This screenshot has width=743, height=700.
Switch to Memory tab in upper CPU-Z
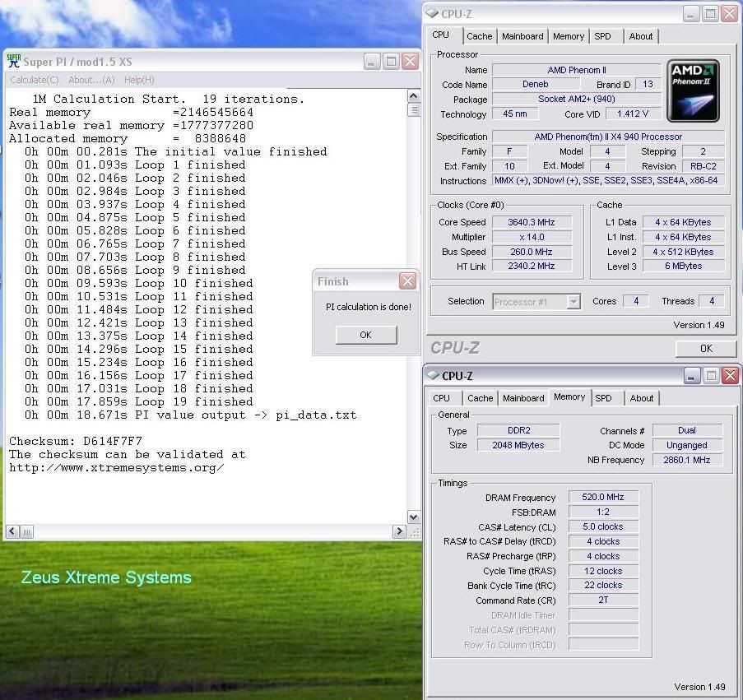pos(568,36)
